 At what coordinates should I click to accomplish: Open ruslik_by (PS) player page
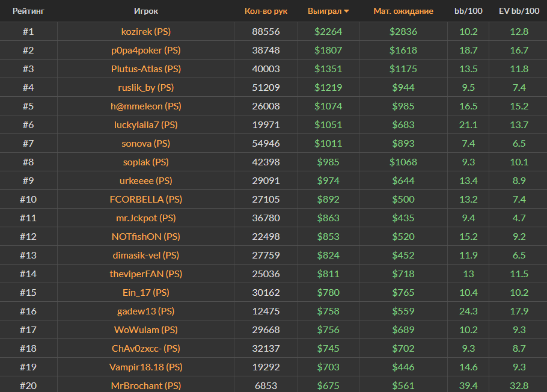(x=145, y=87)
